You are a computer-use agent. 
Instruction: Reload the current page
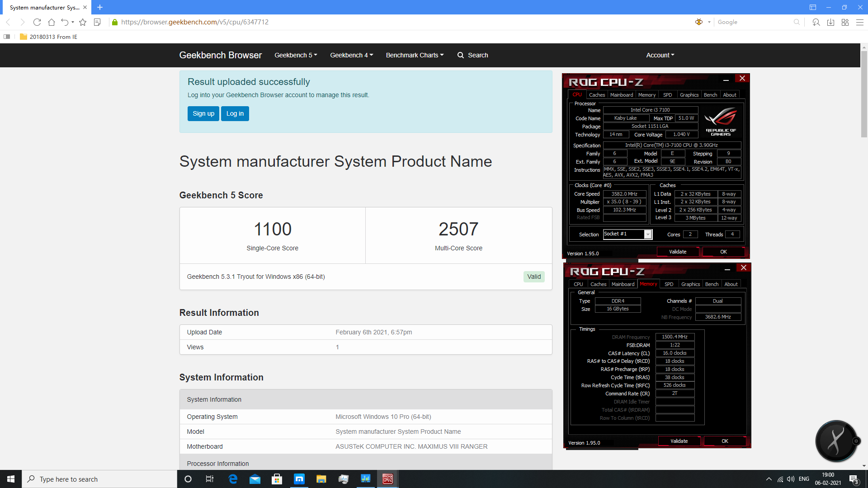pyautogui.click(x=37, y=22)
